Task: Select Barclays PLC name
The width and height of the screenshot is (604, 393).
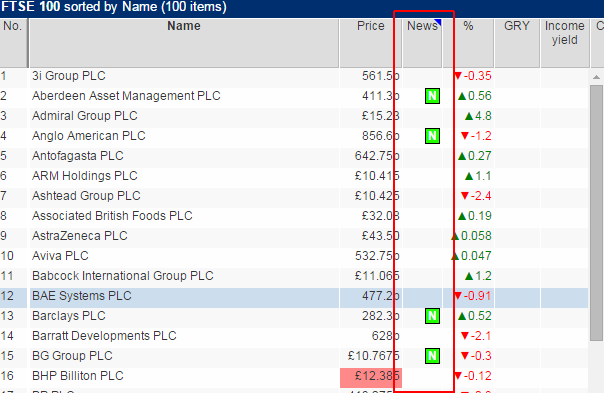Action: point(69,316)
